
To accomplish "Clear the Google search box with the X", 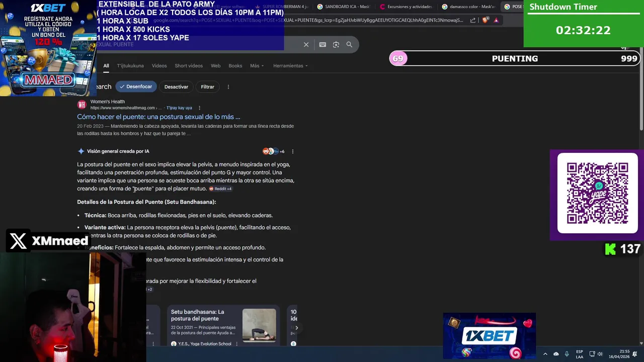I will coord(306,45).
